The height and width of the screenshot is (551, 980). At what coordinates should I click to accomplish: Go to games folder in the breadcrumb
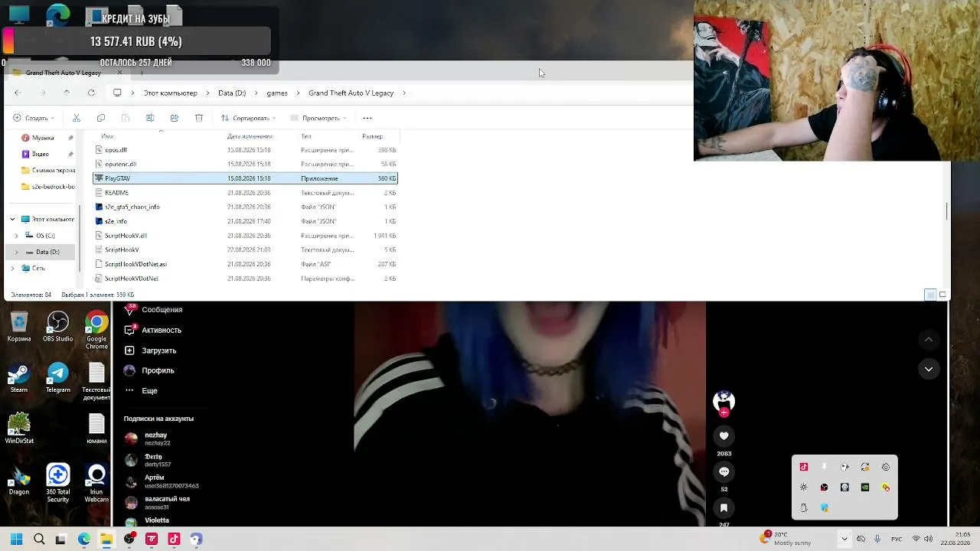pyautogui.click(x=277, y=93)
